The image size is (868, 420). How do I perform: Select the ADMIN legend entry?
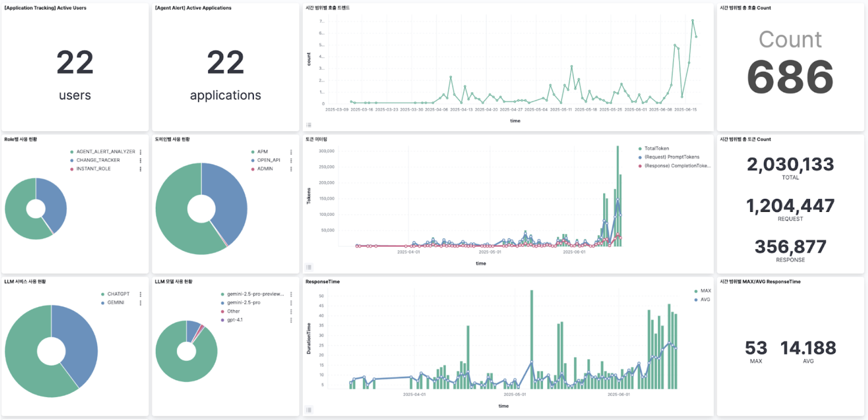[x=265, y=169]
